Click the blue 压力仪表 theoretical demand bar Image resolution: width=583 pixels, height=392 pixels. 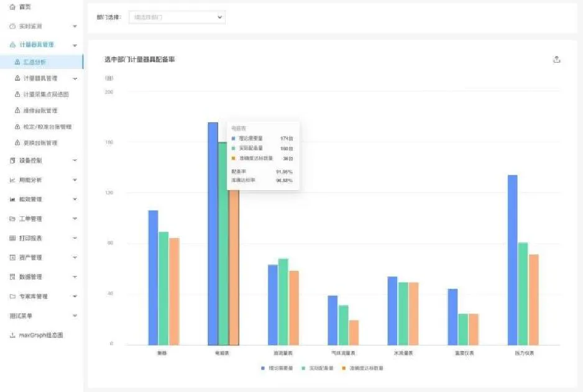pos(512,260)
